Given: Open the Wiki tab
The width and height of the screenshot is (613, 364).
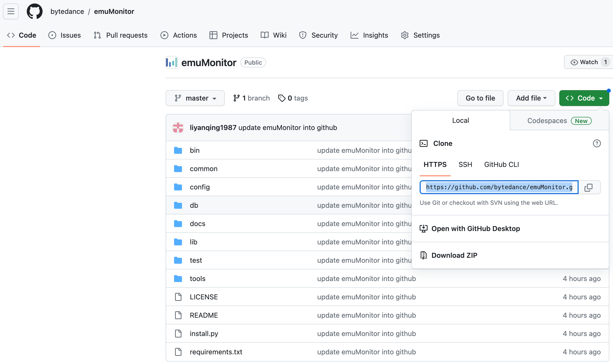Looking at the screenshot, I should point(274,35).
